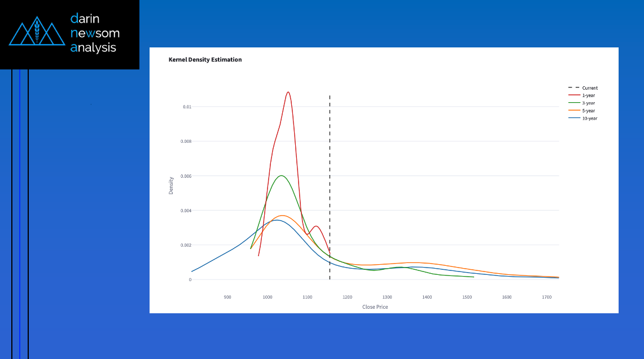Select the 1700 tick on the x-axis
The image size is (644, 359).
coord(546,297)
